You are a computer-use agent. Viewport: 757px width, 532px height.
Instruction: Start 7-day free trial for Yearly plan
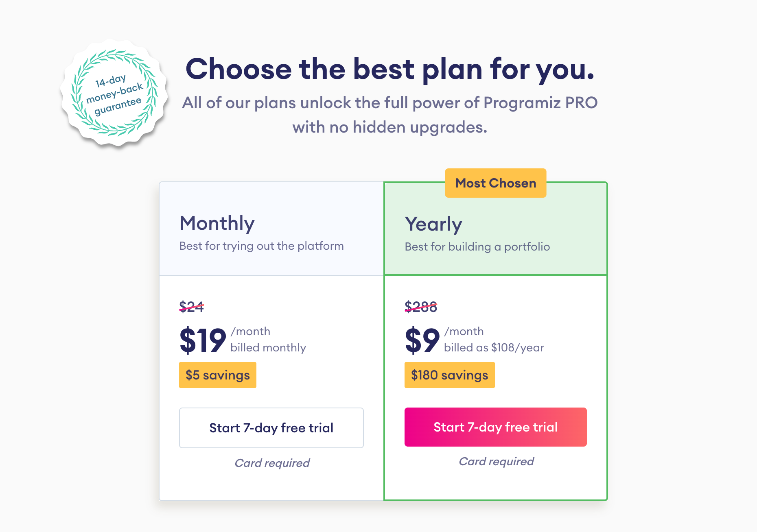point(495,427)
